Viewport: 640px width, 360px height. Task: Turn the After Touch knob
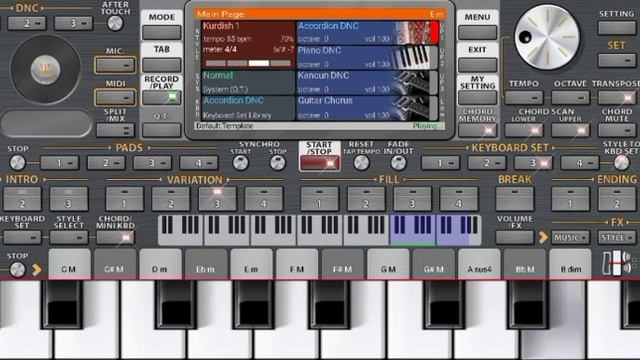115,23
